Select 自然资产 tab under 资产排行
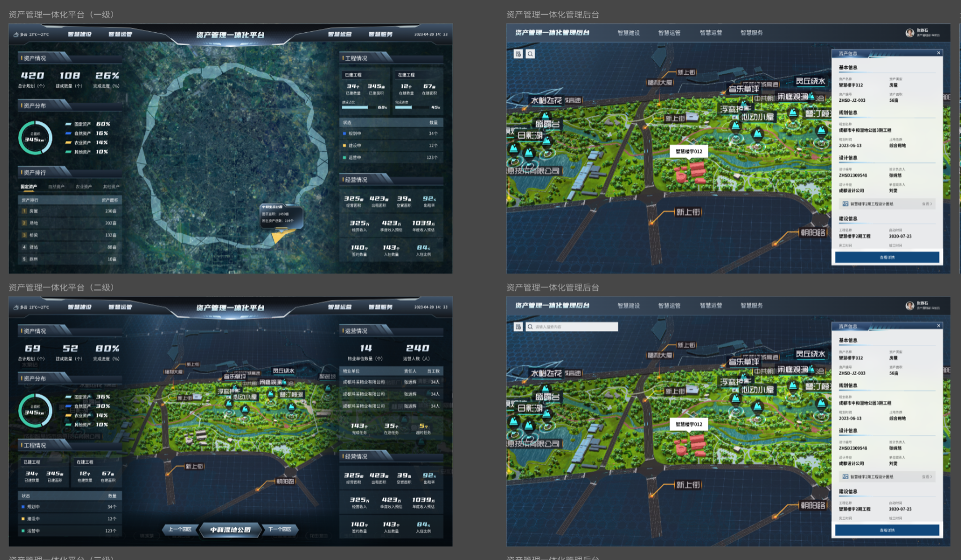Viewport: 961px width, 560px height. (56, 187)
